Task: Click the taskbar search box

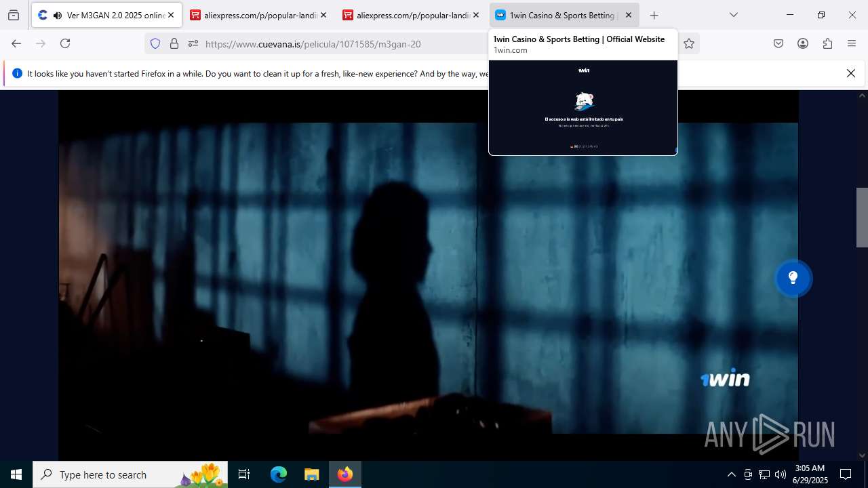Action: tap(130, 474)
